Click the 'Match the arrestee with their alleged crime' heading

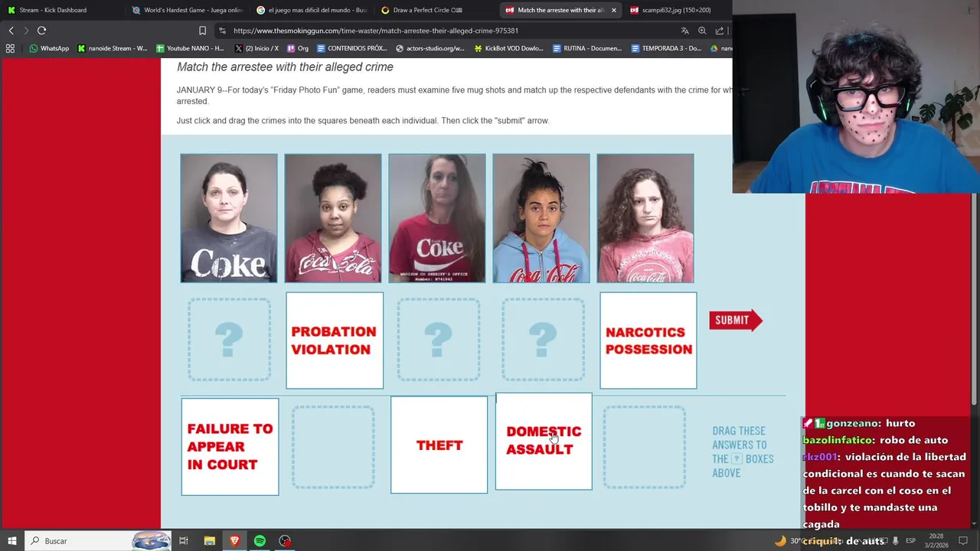285,67
